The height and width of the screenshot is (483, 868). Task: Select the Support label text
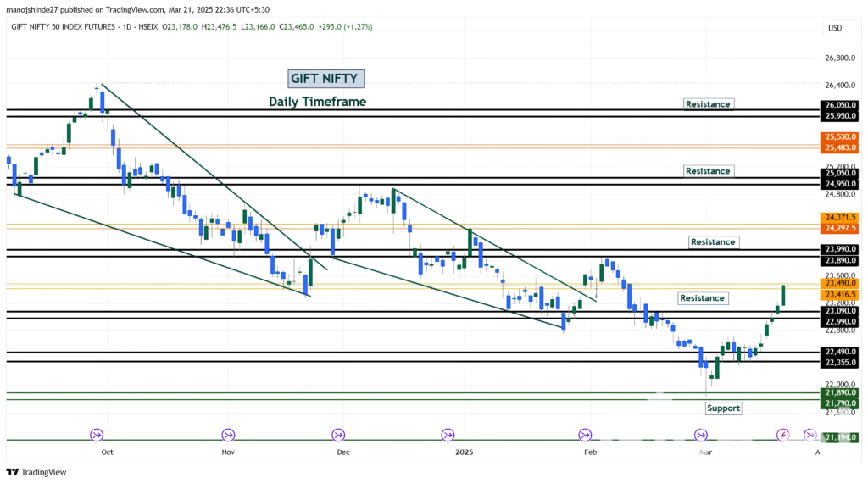(723, 408)
